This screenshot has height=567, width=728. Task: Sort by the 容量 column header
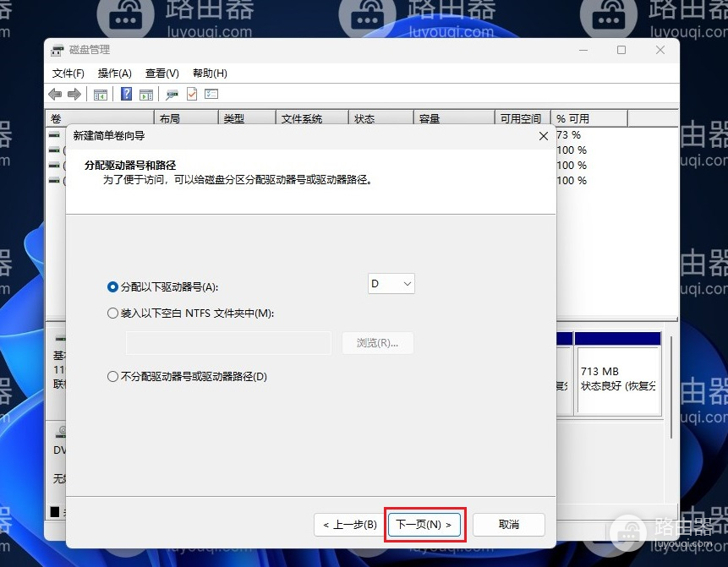[x=454, y=119]
